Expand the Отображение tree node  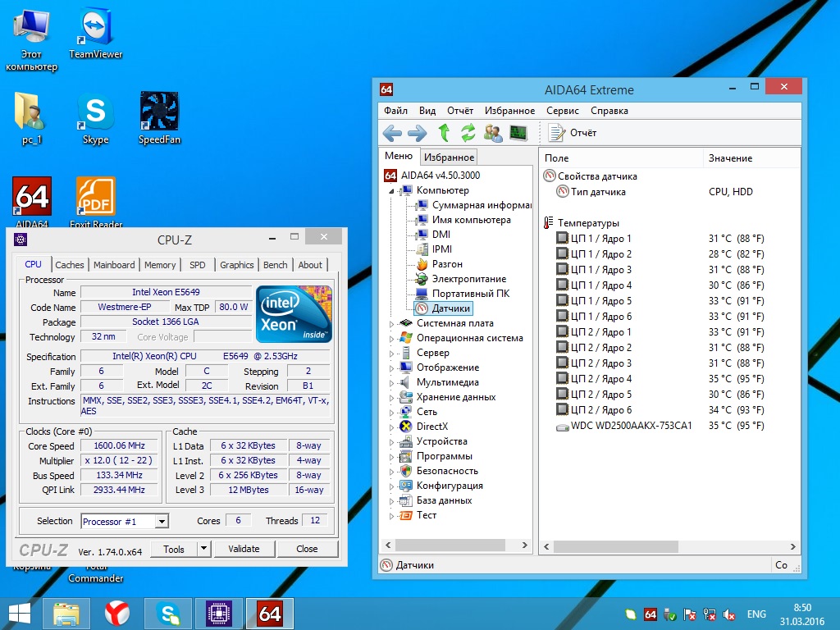[391, 368]
